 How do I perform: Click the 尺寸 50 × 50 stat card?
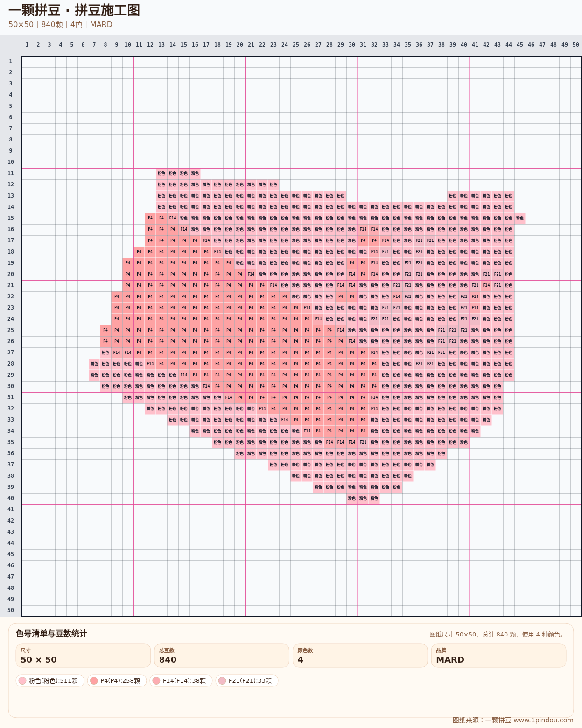pyautogui.click(x=83, y=656)
